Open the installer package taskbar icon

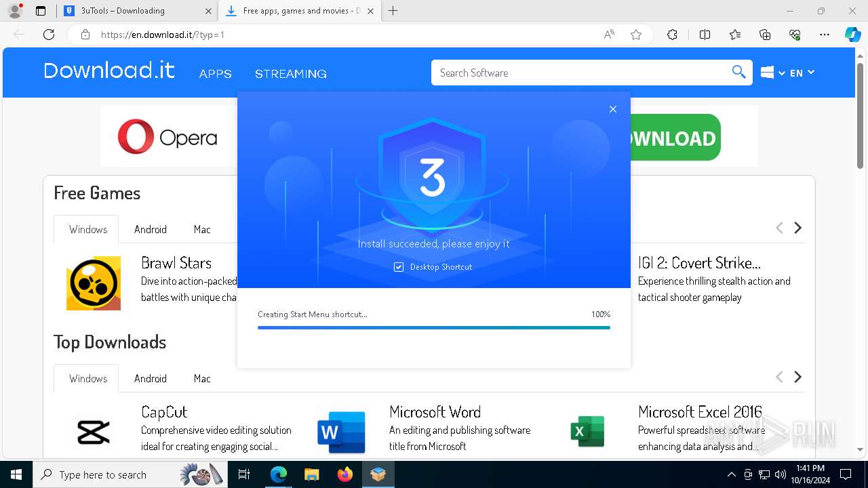[378, 474]
